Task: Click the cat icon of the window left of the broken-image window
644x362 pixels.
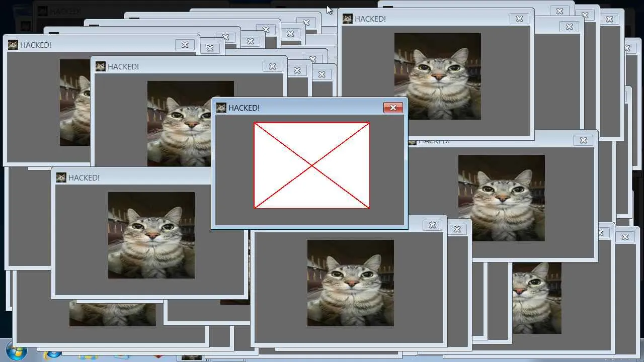Action: pos(101,66)
